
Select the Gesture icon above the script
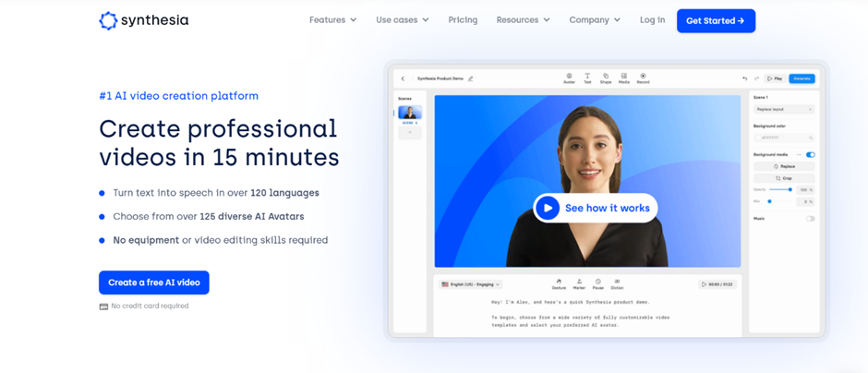(x=559, y=283)
